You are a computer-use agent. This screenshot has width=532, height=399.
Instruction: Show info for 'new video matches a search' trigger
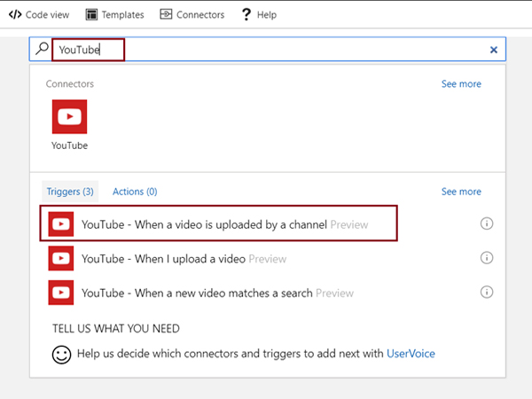point(487,292)
